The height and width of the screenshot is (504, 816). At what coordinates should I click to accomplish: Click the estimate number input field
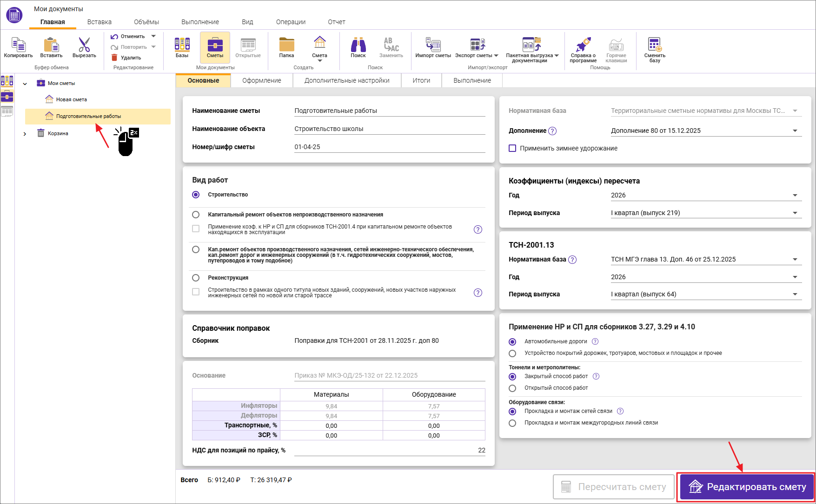[389, 147]
